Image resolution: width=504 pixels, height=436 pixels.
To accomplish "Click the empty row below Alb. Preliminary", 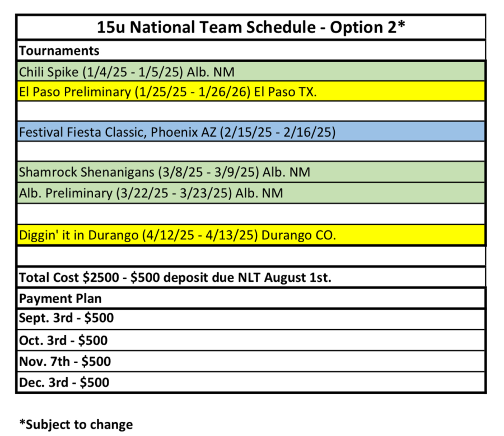I will 250,214.
